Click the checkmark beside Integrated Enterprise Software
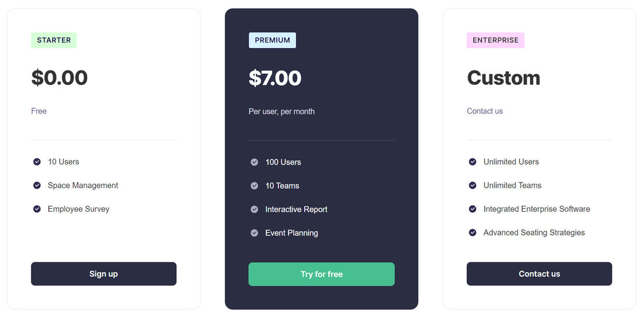 point(473,209)
